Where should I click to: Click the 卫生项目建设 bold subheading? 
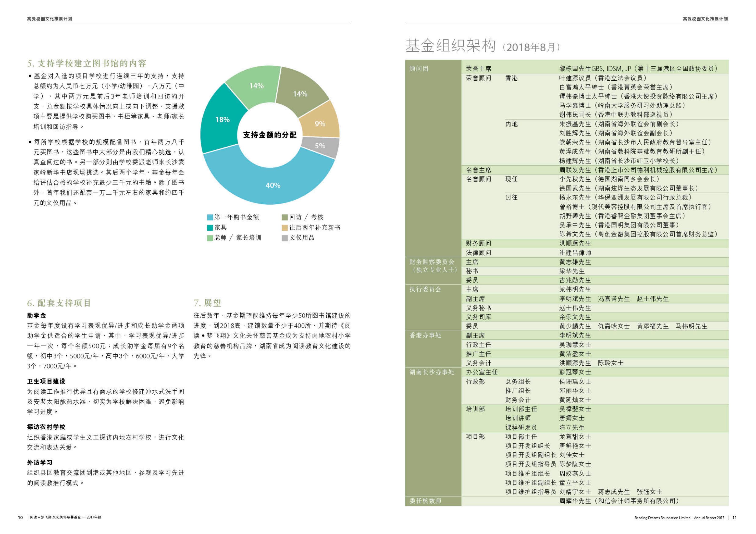coord(46,381)
